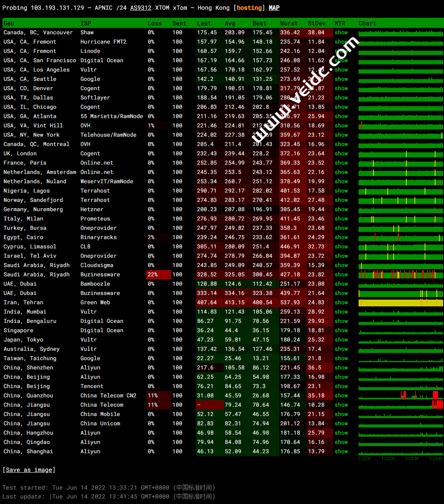Show MTR for Seattle Google row

click(x=341, y=79)
